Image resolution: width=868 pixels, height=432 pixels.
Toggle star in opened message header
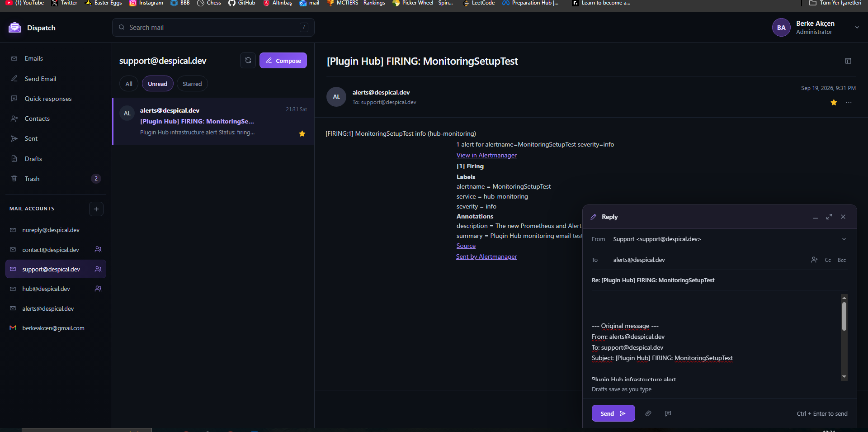[x=834, y=103]
